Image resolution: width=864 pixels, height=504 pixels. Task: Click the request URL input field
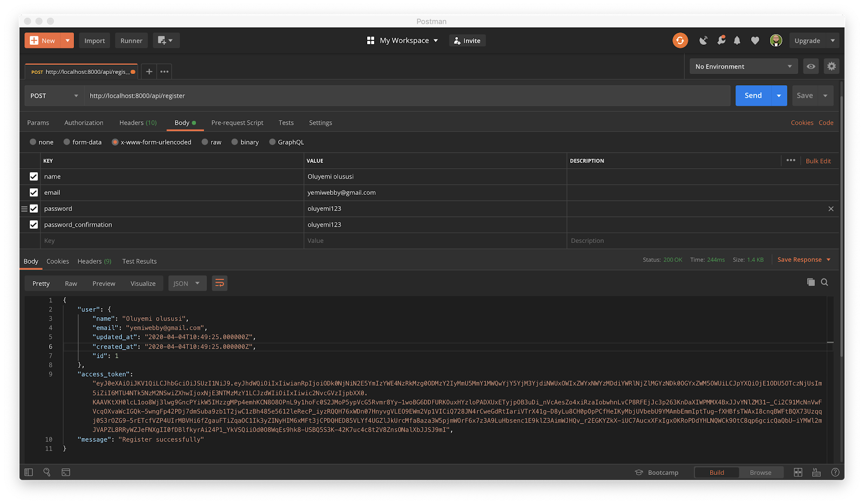click(x=407, y=96)
